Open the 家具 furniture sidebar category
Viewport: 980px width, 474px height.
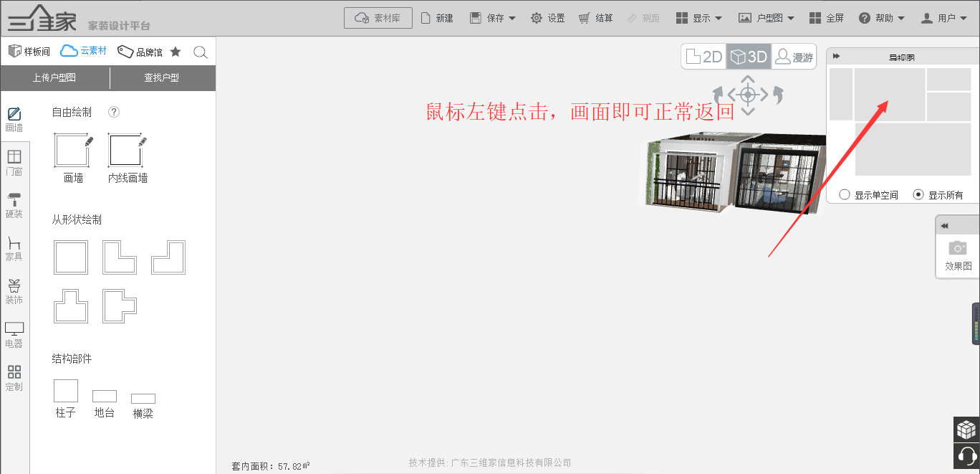14,248
